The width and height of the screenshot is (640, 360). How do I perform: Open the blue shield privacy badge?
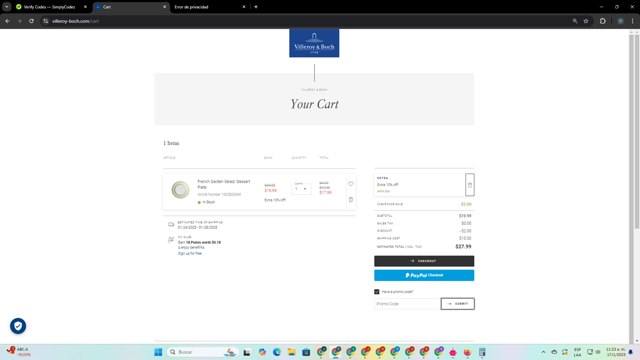tap(18, 326)
